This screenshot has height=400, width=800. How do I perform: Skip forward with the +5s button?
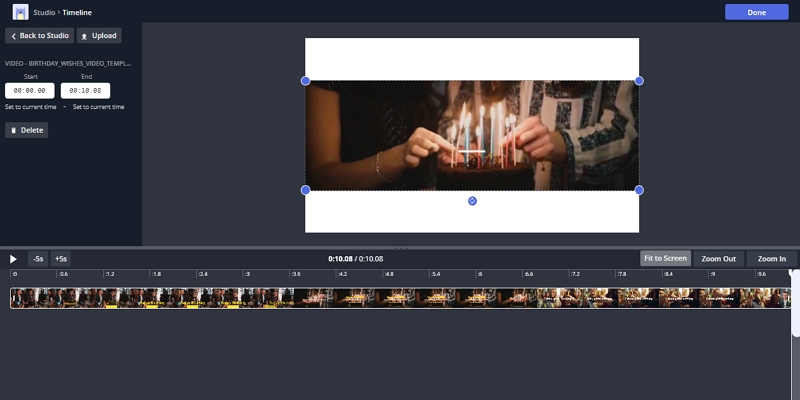pos(61,259)
